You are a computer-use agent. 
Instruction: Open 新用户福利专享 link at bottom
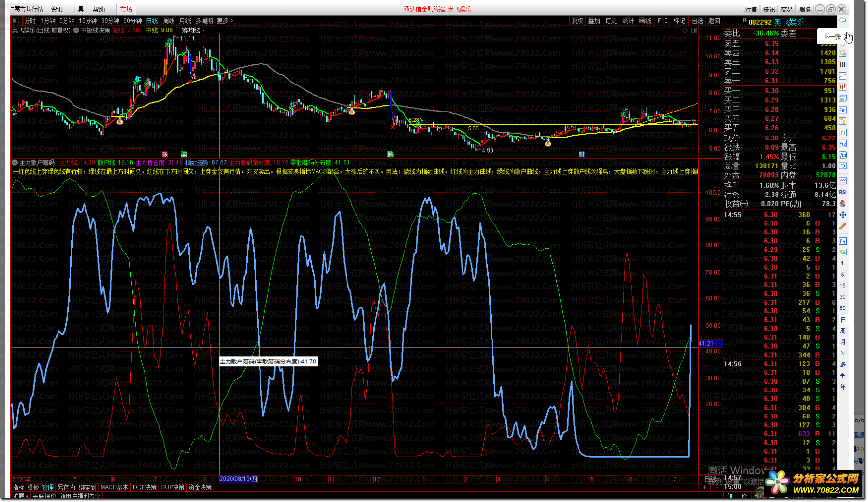coord(80,496)
